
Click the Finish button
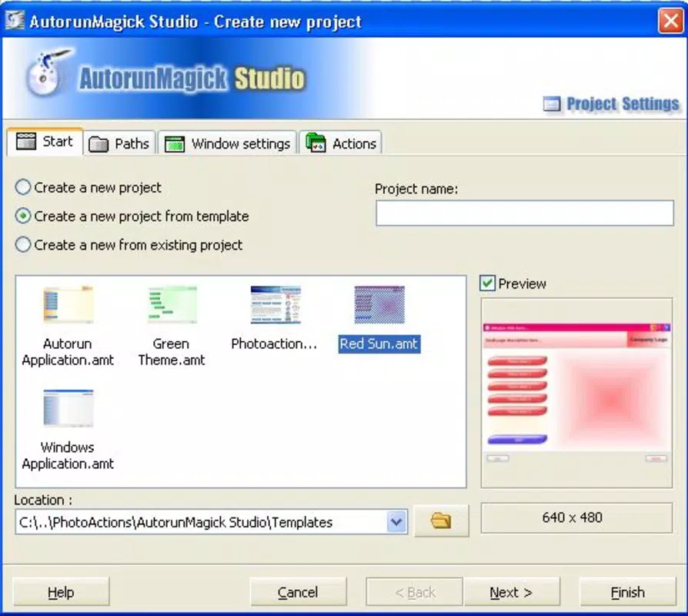pyautogui.click(x=628, y=592)
